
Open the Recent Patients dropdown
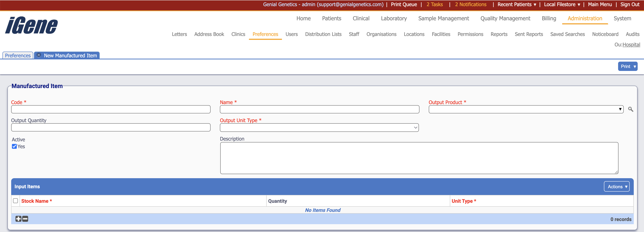[517, 4]
